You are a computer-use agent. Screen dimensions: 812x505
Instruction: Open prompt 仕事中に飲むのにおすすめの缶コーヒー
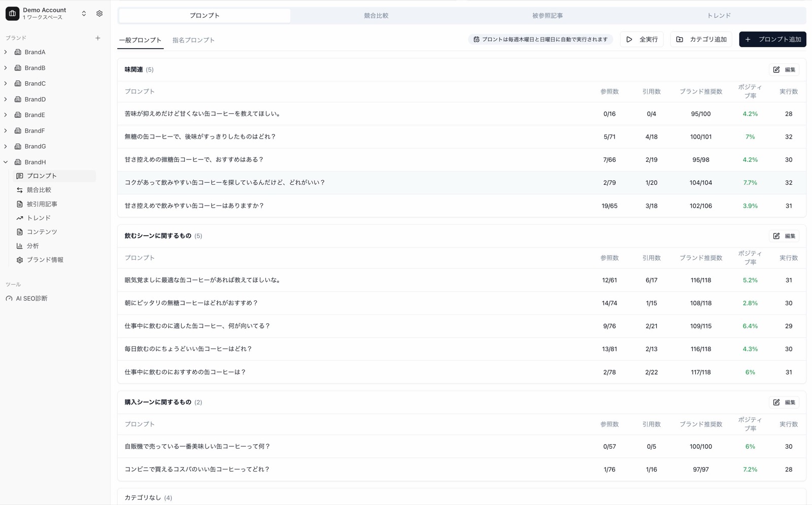462,372
